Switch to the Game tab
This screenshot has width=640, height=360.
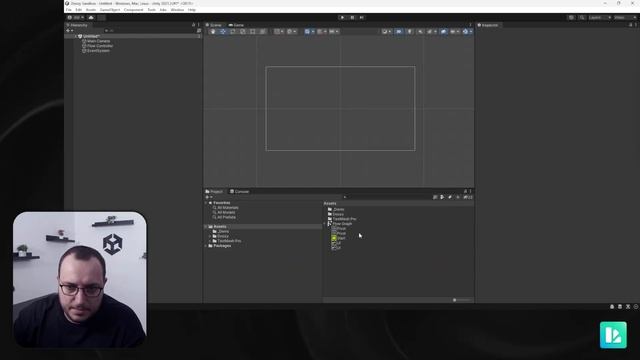tap(236, 25)
